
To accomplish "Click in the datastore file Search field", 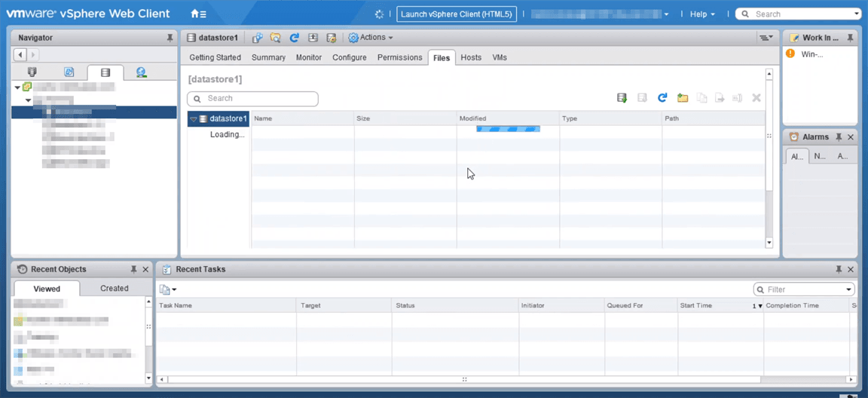I will (252, 99).
